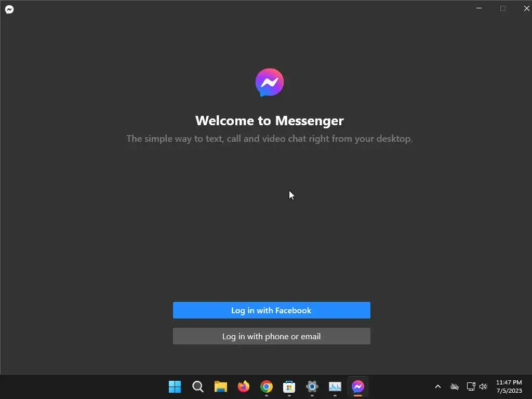Image resolution: width=532 pixels, height=399 pixels.
Task: Click the Log in with Facebook button
Action: 271,310
